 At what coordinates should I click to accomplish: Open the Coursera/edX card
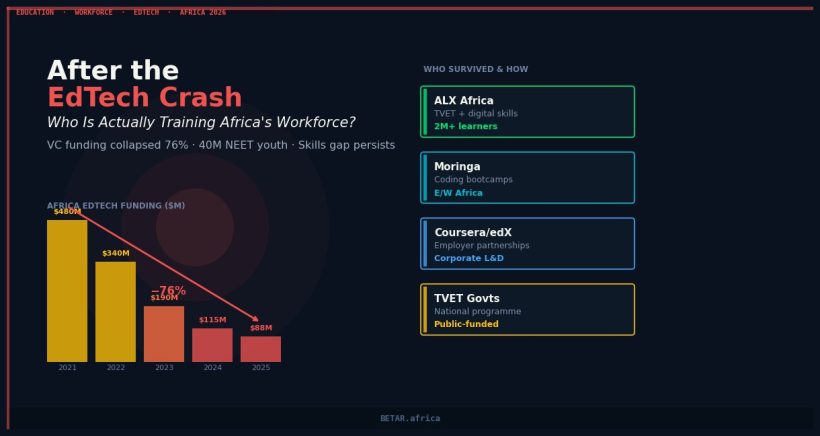point(527,244)
